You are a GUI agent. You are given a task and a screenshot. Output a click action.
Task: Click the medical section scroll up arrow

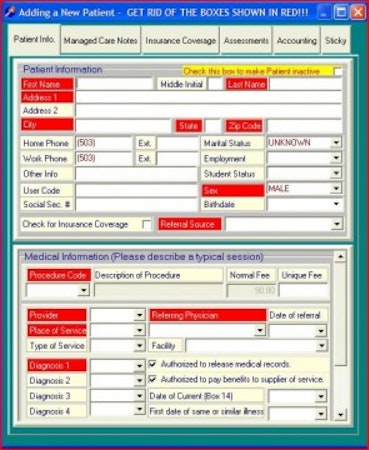[x=340, y=256]
